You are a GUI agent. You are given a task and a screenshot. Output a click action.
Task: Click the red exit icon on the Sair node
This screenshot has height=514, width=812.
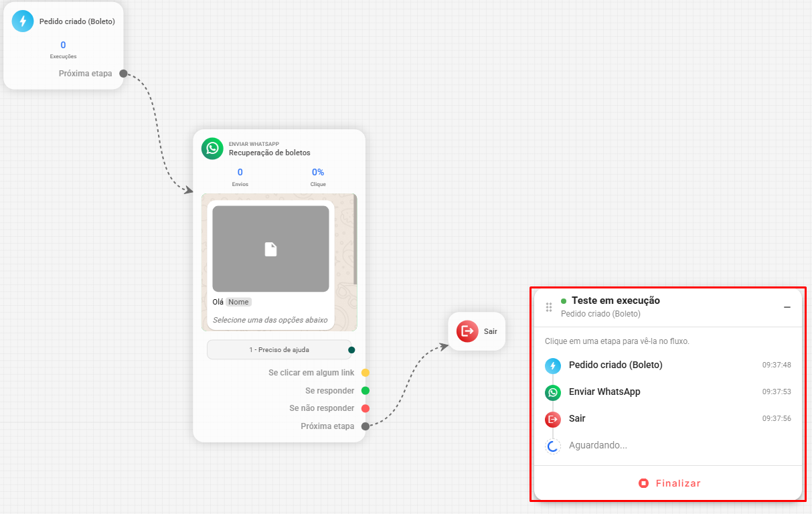tap(467, 331)
